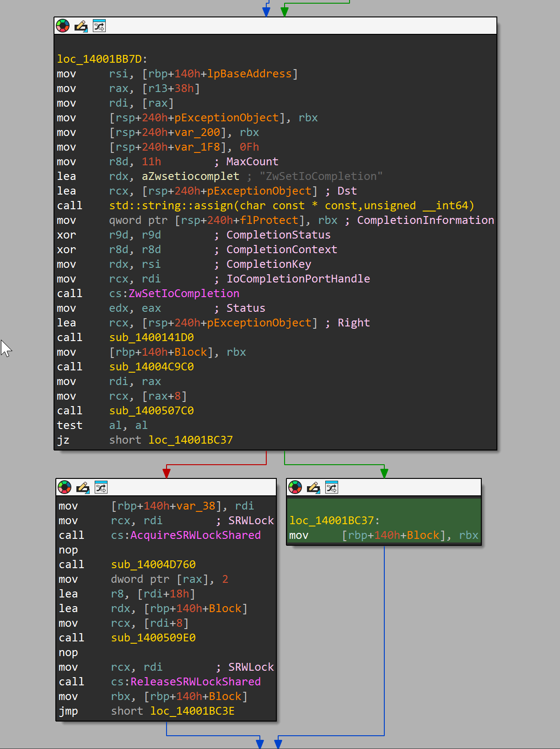Click jump target loc_14001BC37 in jz instruction
The height and width of the screenshot is (749, 560).
(x=191, y=440)
